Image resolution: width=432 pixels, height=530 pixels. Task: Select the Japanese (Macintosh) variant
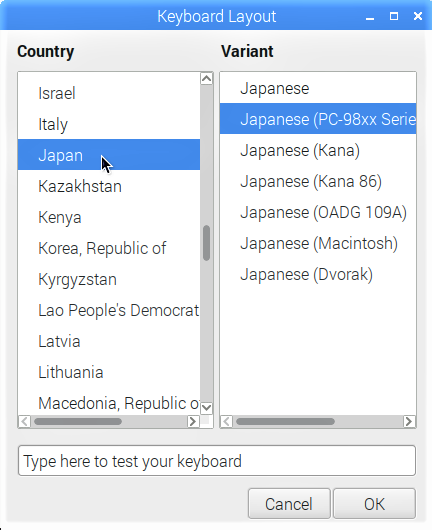pos(318,243)
